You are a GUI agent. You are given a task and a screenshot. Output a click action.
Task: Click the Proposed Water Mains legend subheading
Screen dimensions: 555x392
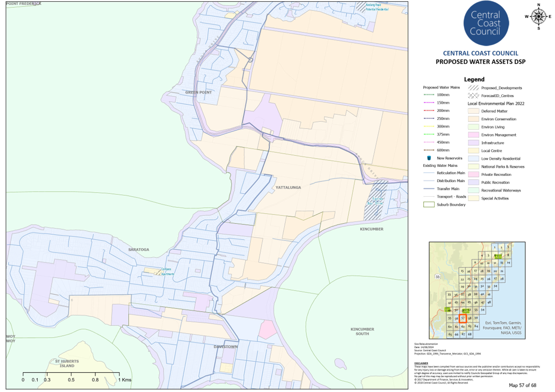(x=441, y=87)
